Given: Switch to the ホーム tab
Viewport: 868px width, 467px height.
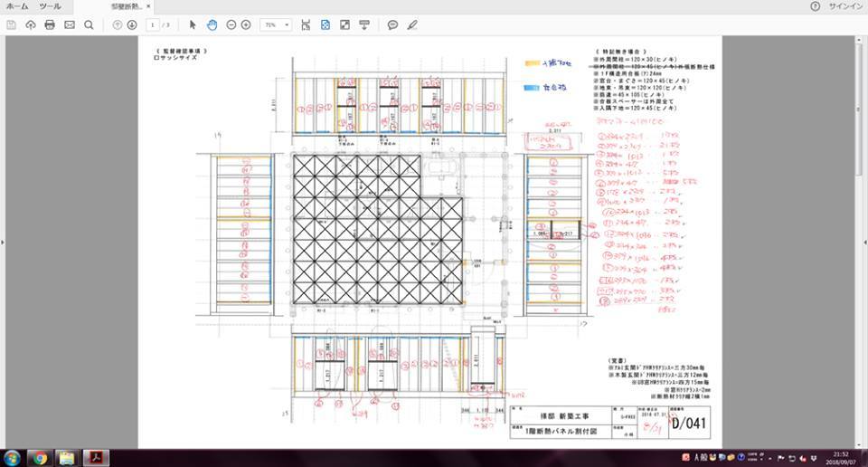Looking at the screenshot, I should pyautogui.click(x=16, y=6).
